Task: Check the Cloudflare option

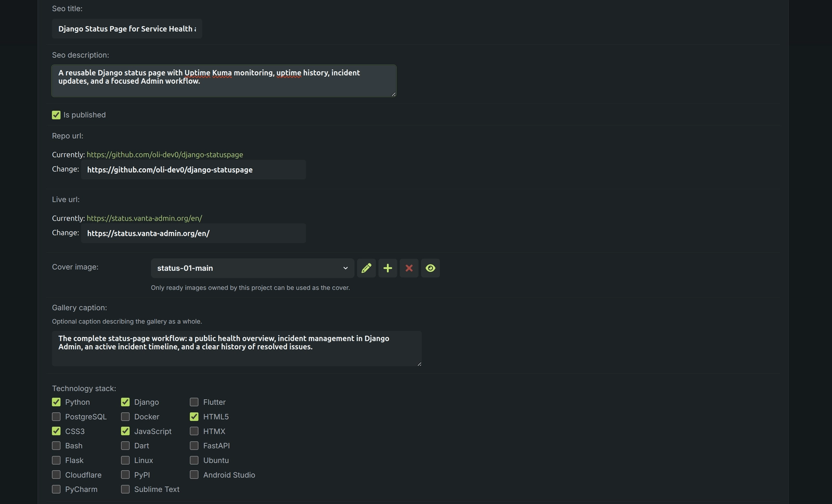Action: coord(56,475)
